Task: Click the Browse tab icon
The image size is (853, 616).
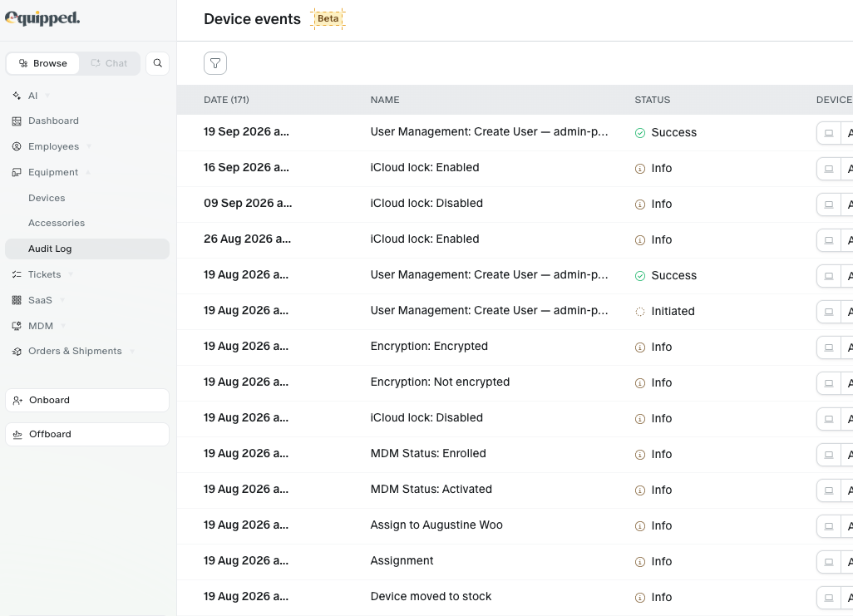Action: [22, 63]
